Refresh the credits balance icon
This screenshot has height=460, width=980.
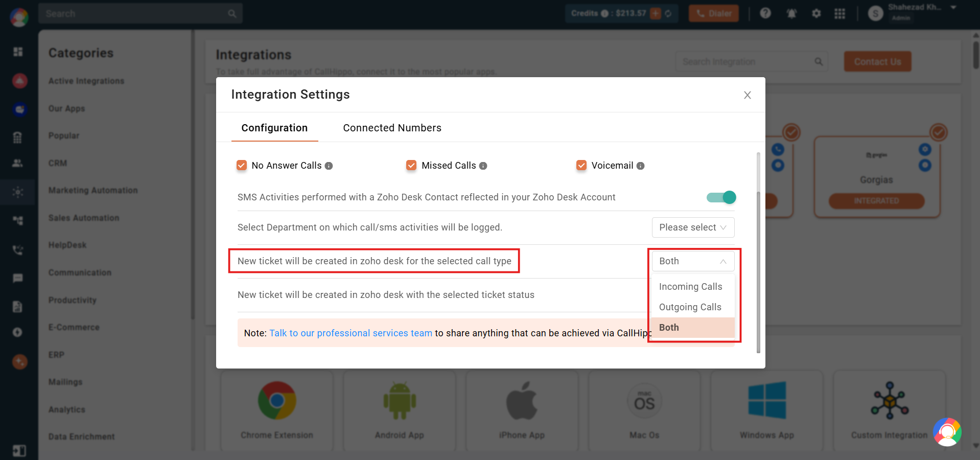(x=668, y=13)
